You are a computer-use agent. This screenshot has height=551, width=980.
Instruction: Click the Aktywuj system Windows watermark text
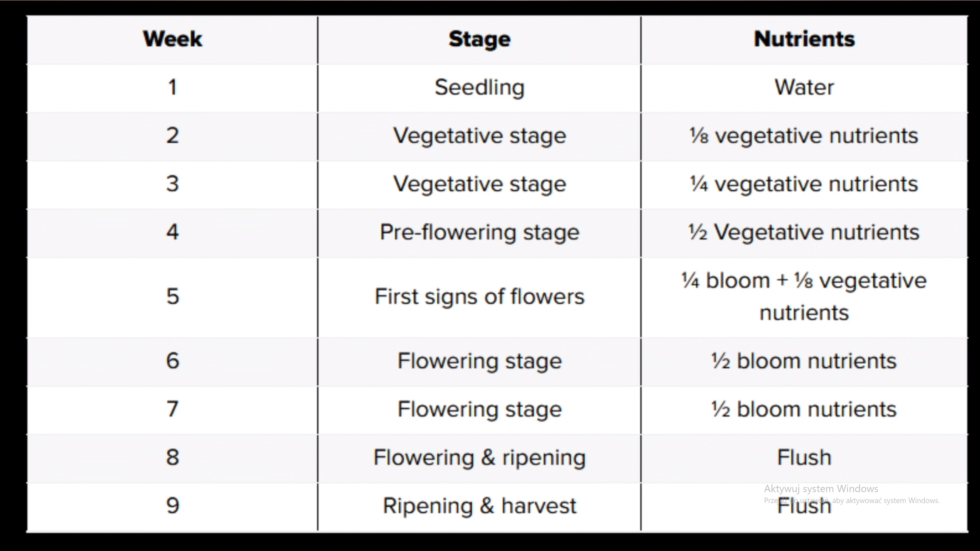pos(821,489)
